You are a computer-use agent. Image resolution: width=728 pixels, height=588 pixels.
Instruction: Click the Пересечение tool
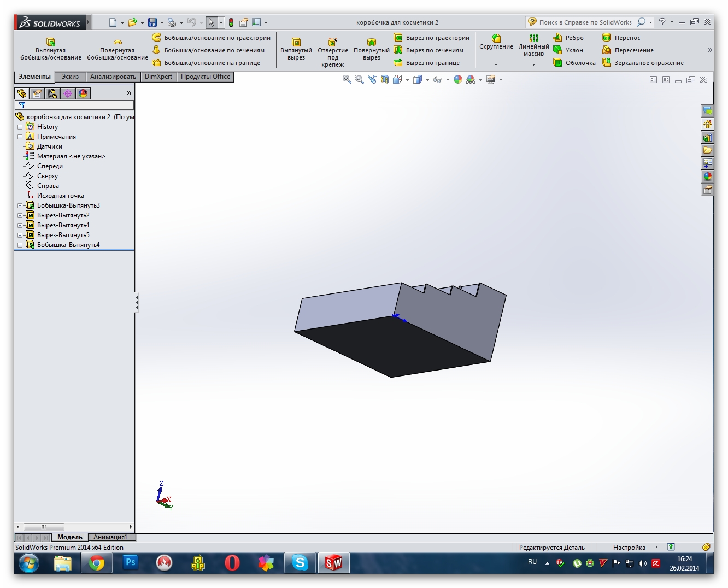click(x=628, y=50)
